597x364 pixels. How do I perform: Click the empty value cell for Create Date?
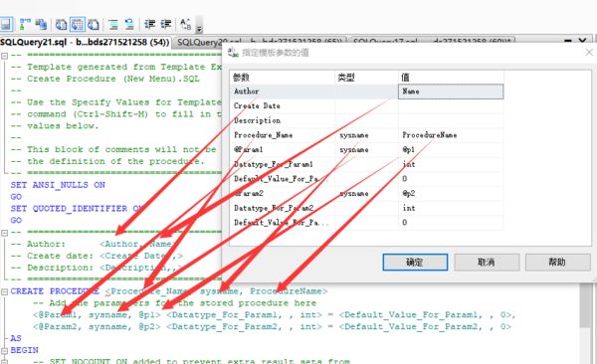coord(451,105)
